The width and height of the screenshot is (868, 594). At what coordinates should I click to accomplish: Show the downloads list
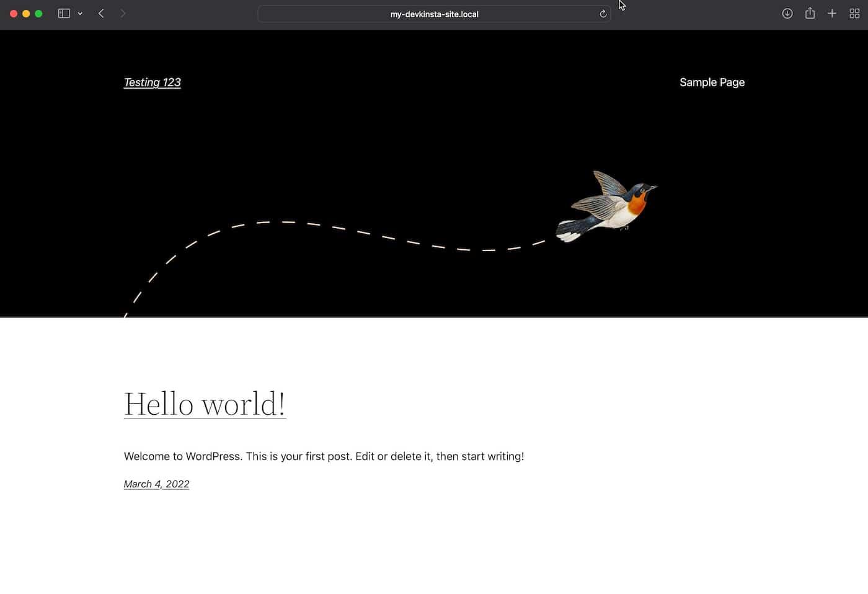[787, 14]
